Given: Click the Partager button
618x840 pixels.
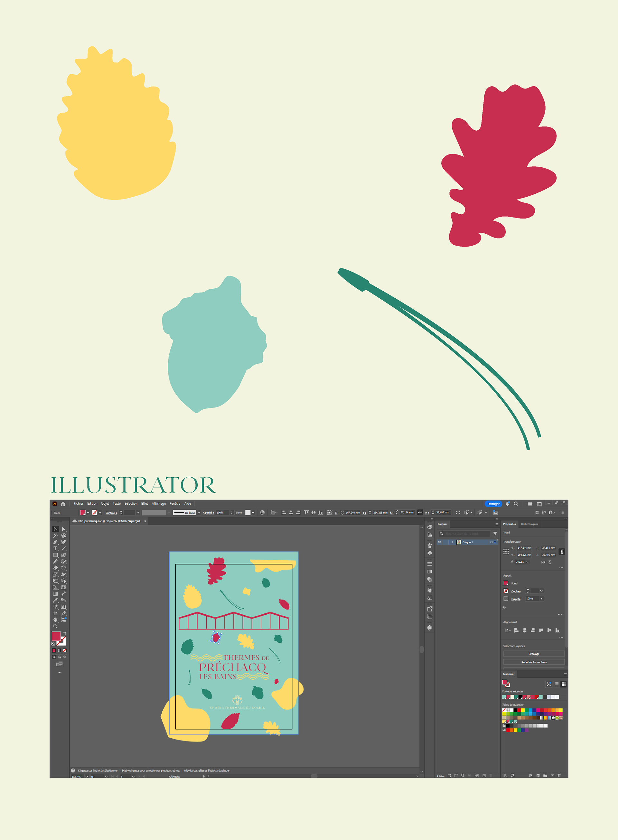Looking at the screenshot, I should click(493, 504).
